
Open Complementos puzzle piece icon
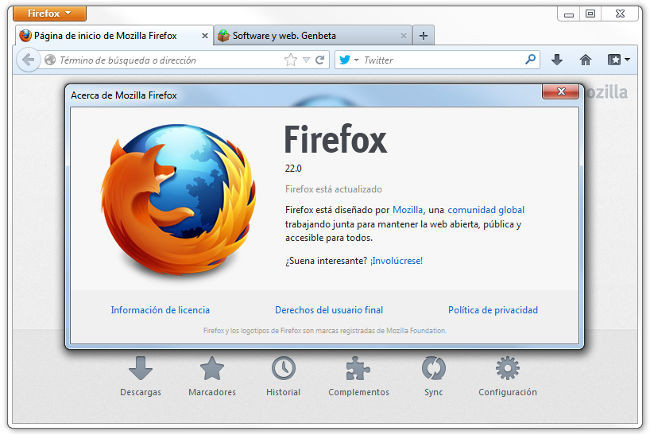[x=359, y=376]
